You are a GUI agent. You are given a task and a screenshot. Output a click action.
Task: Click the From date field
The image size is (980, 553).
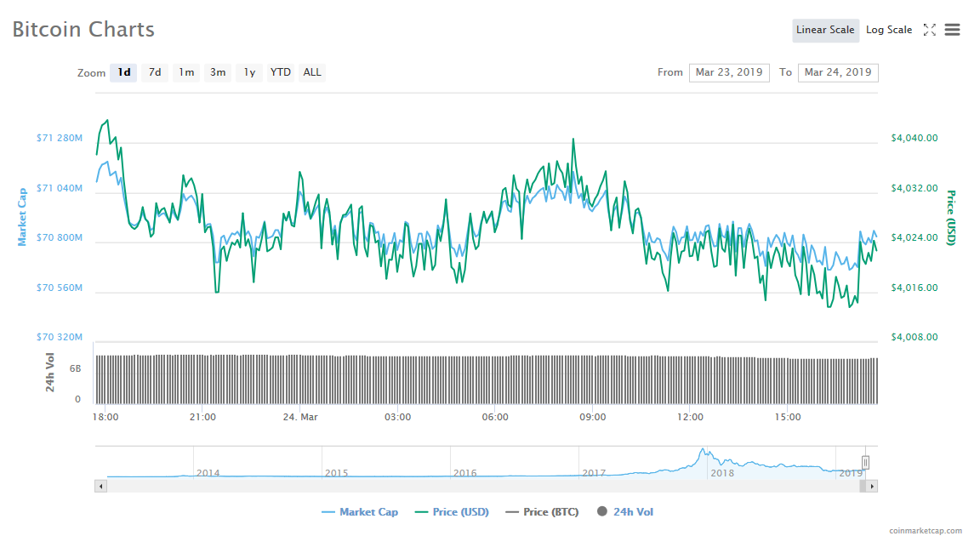click(x=729, y=72)
